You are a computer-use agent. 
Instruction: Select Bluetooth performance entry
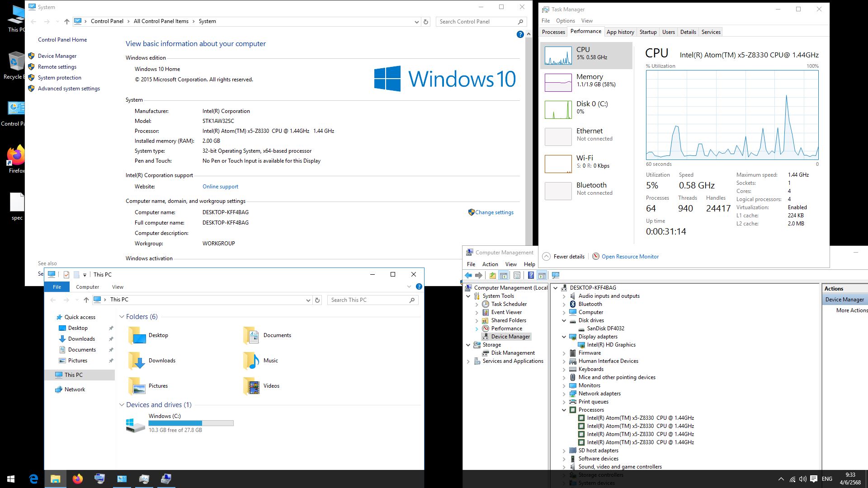click(x=586, y=191)
